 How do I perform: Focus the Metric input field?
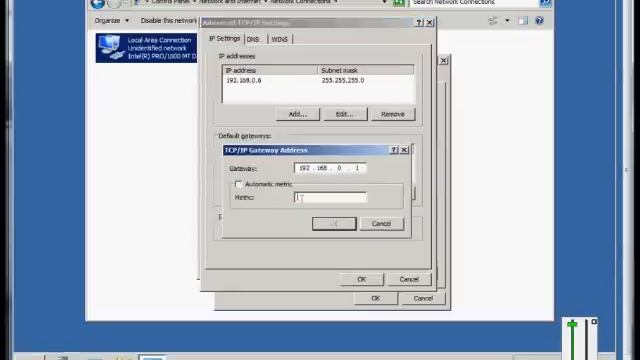[330, 198]
